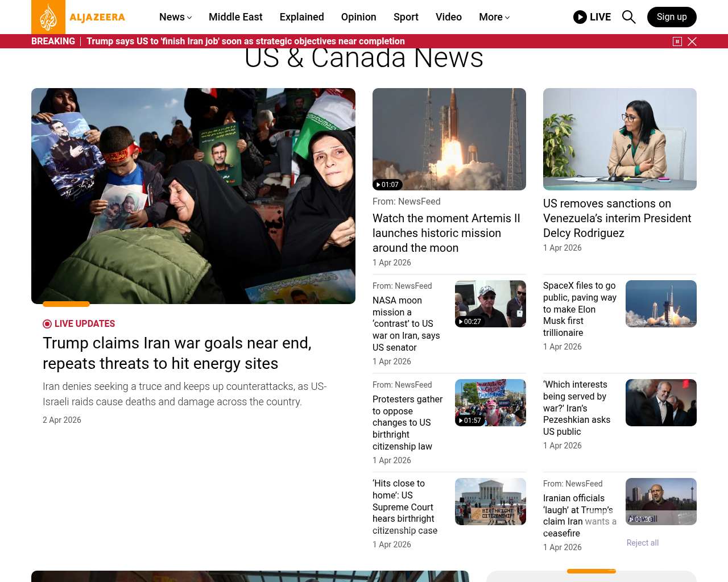Close the breaking news banner
Image resolution: width=728 pixels, height=582 pixels.
click(692, 41)
